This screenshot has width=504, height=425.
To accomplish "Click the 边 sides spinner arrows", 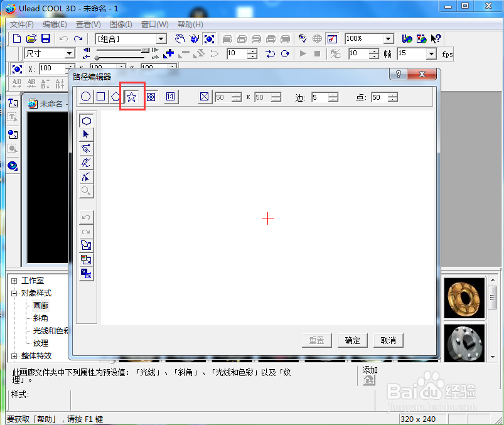I will tap(333, 97).
